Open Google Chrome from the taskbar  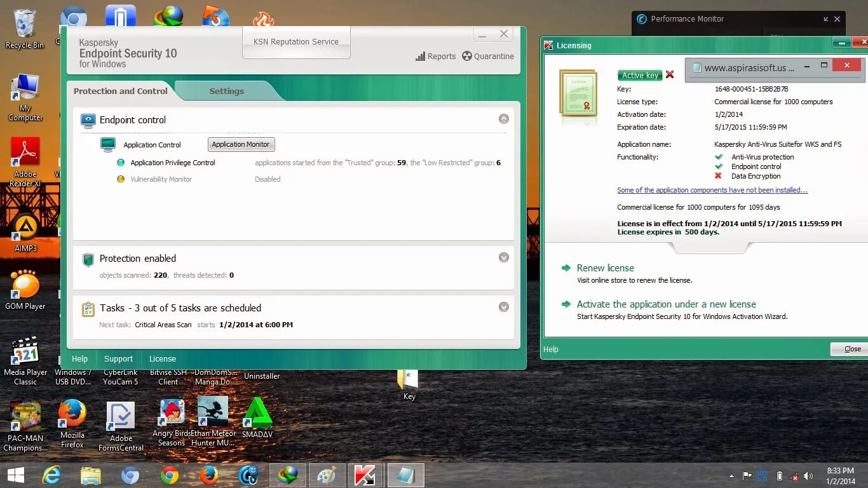pyautogui.click(x=170, y=475)
